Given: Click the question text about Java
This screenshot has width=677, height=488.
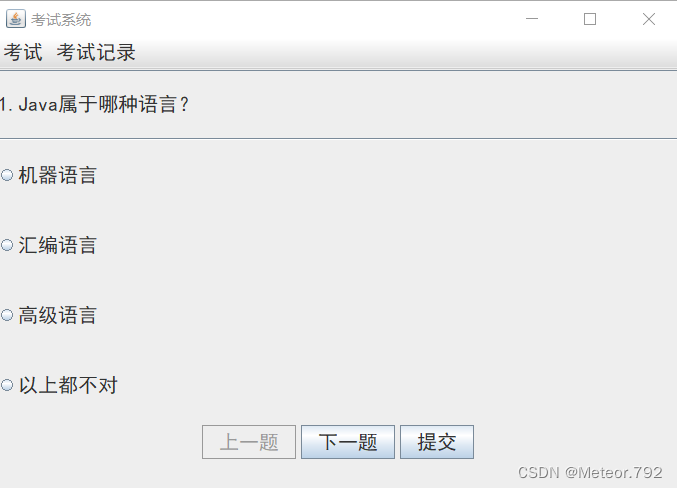Looking at the screenshot, I should coord(94,105).
